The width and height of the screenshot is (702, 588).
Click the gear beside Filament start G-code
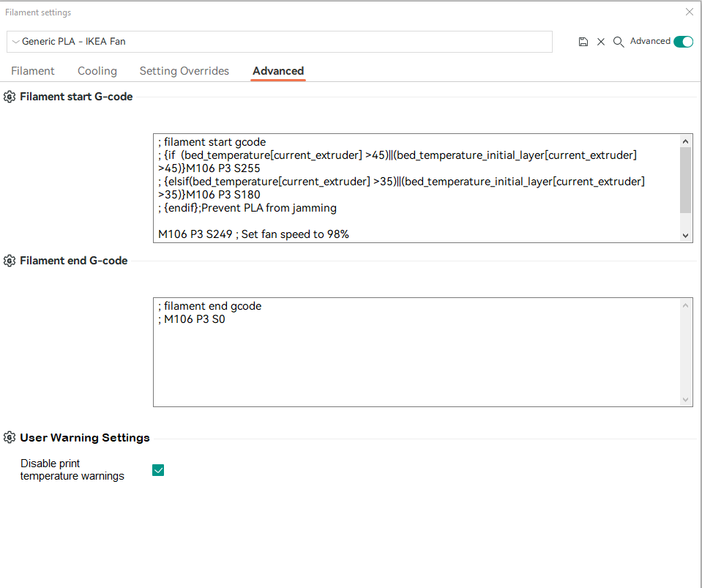point(9,96)
